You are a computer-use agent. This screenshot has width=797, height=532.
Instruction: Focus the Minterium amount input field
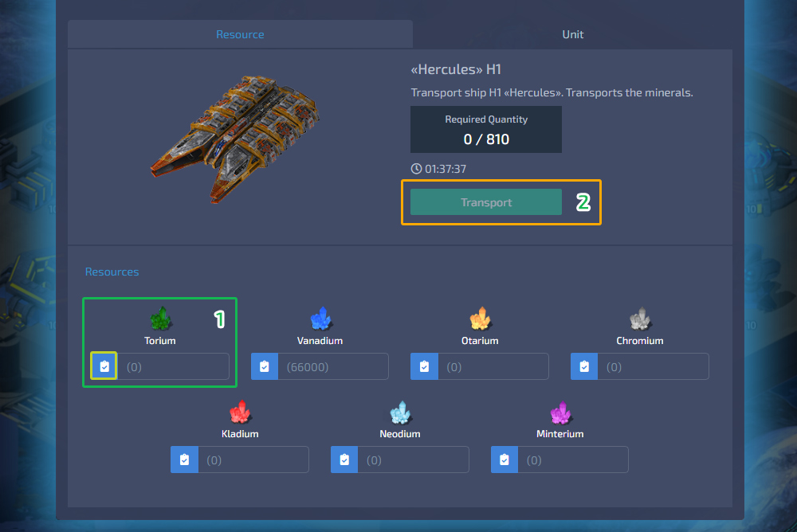point(573,460)
